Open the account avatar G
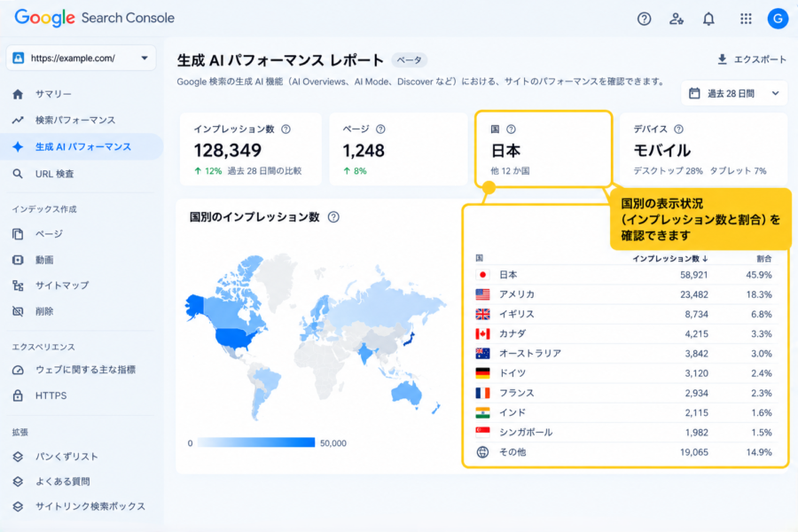Viewport: 798px width, 532px height. (x=778, y=19)
